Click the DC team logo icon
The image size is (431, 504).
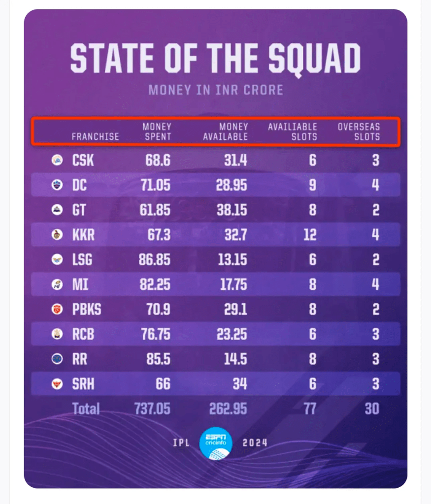(x=57, y=185)
